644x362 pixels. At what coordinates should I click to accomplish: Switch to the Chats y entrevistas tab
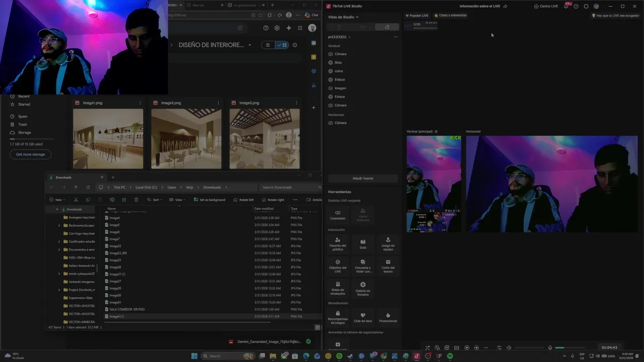pyautogui.click(x=451, y=16)
